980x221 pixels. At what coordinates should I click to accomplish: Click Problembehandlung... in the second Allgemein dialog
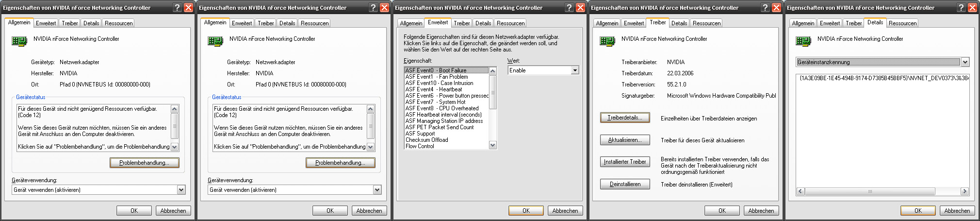(x=341, y=163)
